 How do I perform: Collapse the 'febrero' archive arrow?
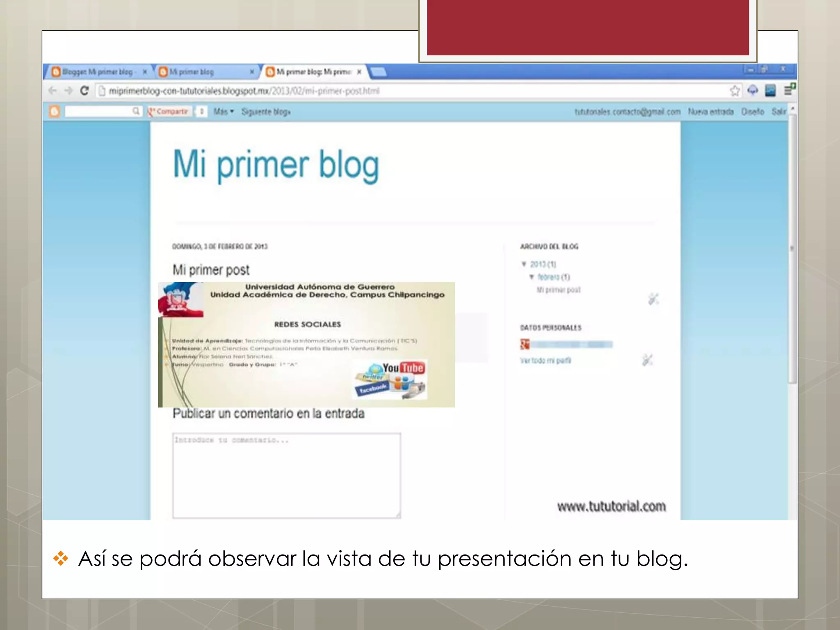(532, 277)
